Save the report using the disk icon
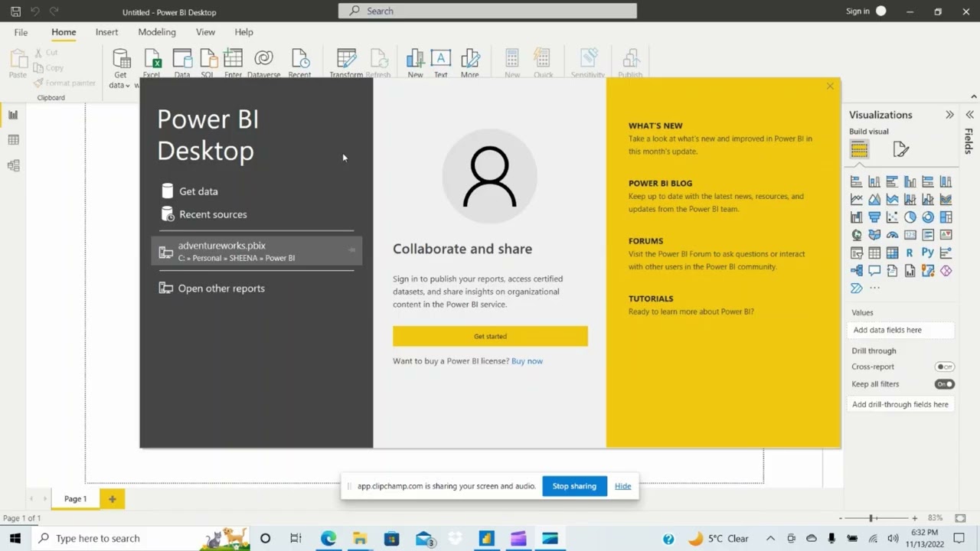Image resolution: width=980 pixels, height=551 pixels. [x=15, y=11]
